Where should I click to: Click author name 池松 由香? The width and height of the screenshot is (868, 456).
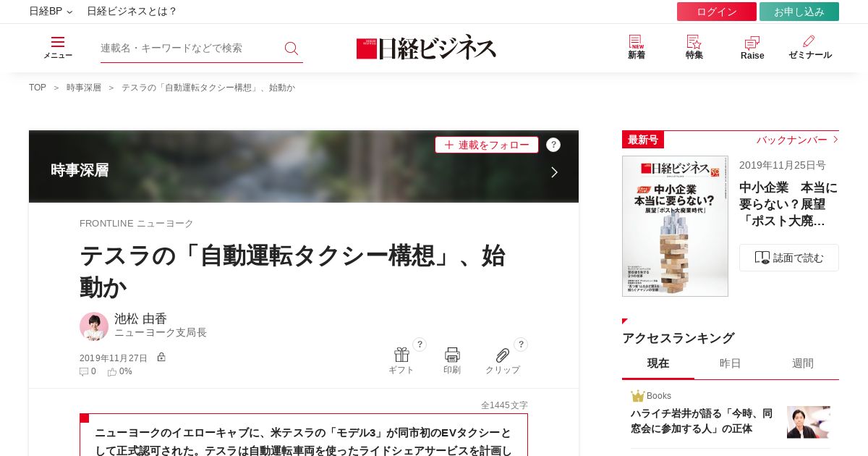140,318
